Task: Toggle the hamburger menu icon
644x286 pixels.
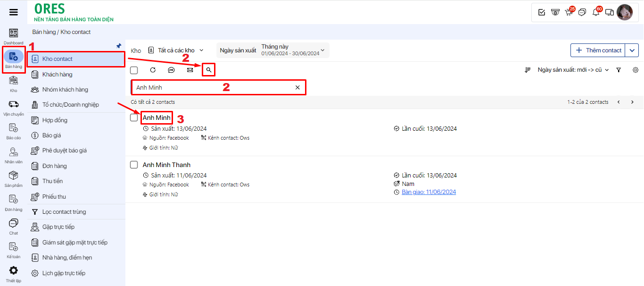Action: (14, 12)
